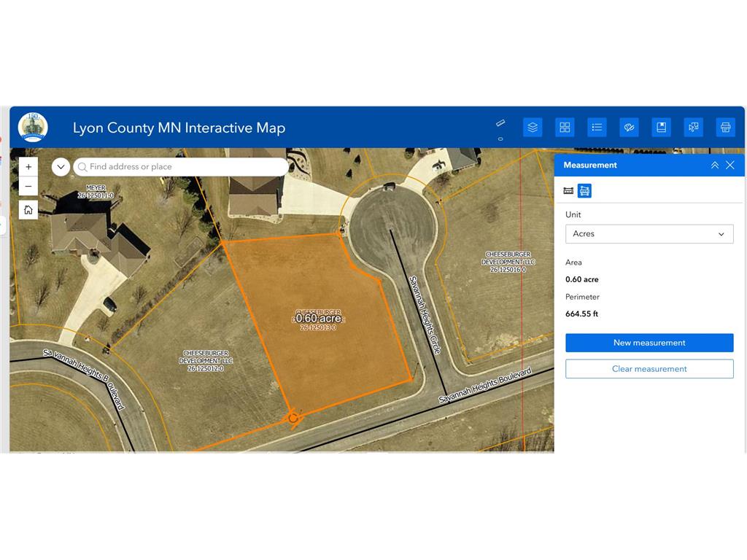Open the Layers list widget
Viewport: 747px width, 560px height.
(x=533, y=127)
